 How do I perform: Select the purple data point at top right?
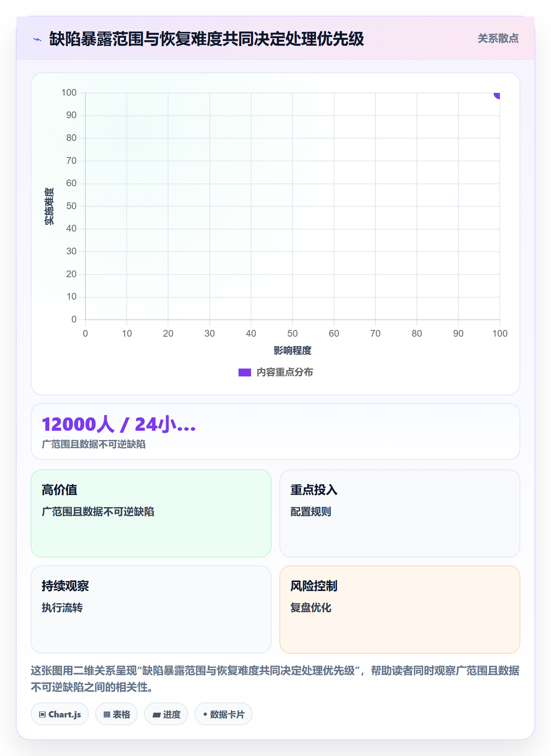point(497,95)
